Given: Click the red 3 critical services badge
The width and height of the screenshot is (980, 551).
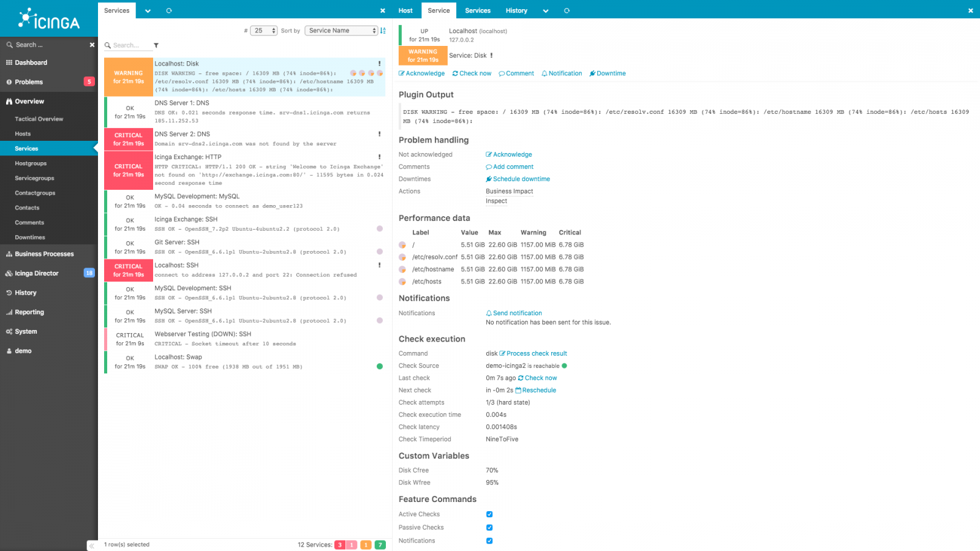Looking at the screenshot, I should tap(340, 545).
